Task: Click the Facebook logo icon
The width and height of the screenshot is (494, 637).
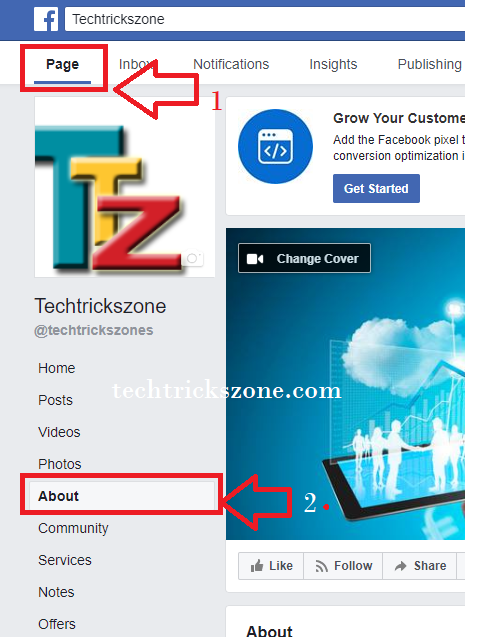Action: coord(46,19)
